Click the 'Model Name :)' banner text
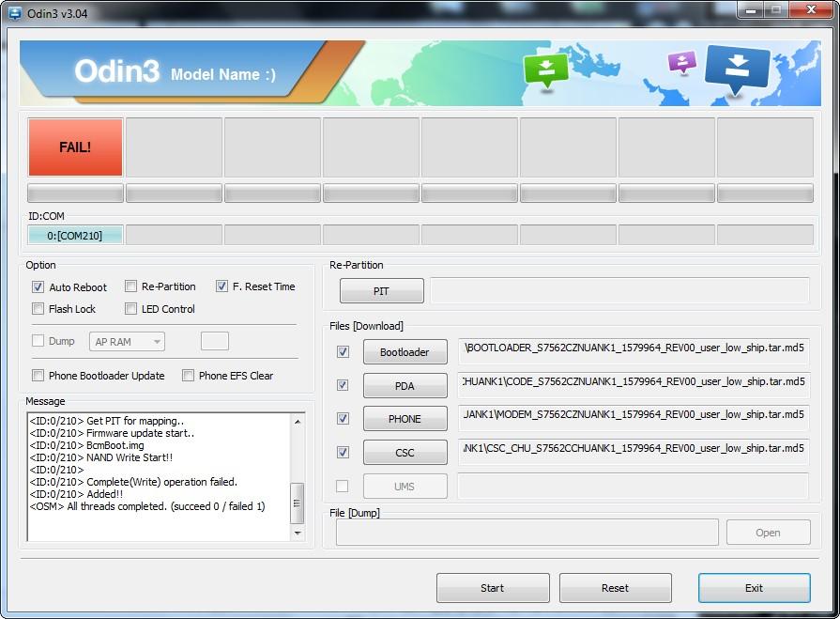 click(x=223, y=74)
